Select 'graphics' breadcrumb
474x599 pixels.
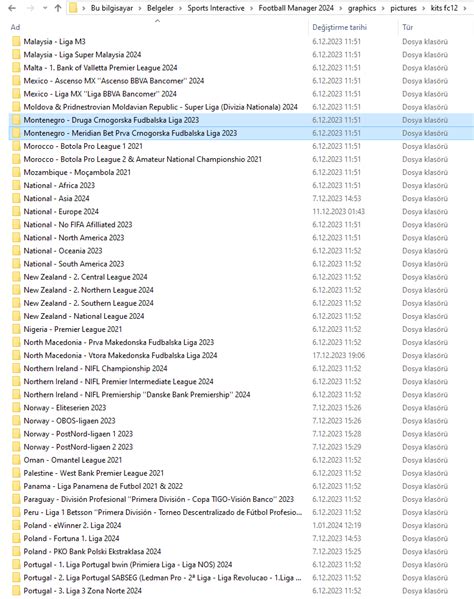click(362, 8)
